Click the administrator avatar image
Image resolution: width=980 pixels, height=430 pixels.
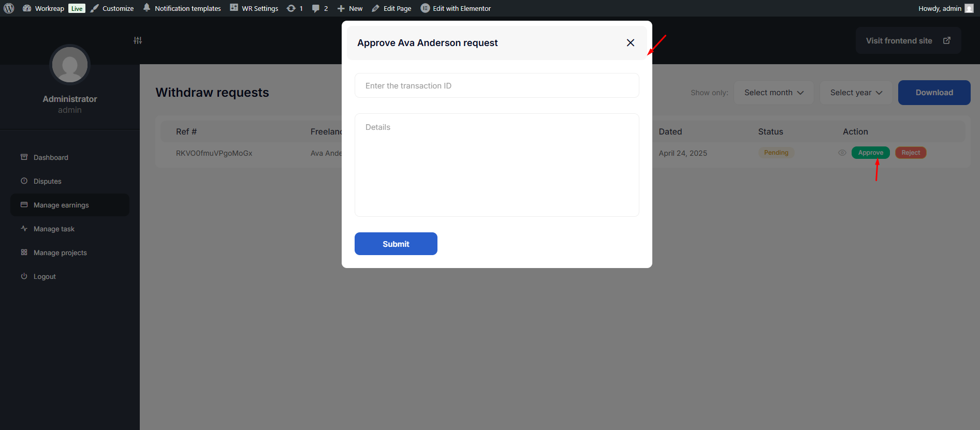click(70, 65)
